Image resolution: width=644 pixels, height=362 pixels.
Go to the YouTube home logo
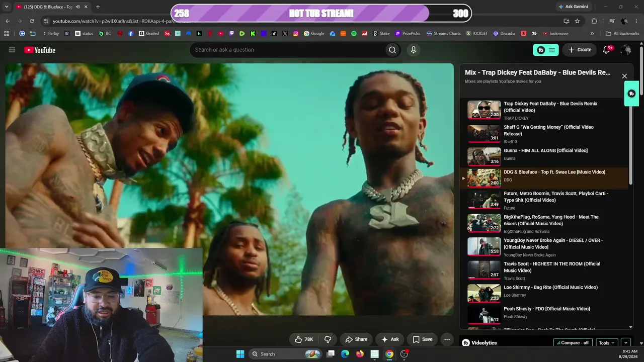pos(40,50)
